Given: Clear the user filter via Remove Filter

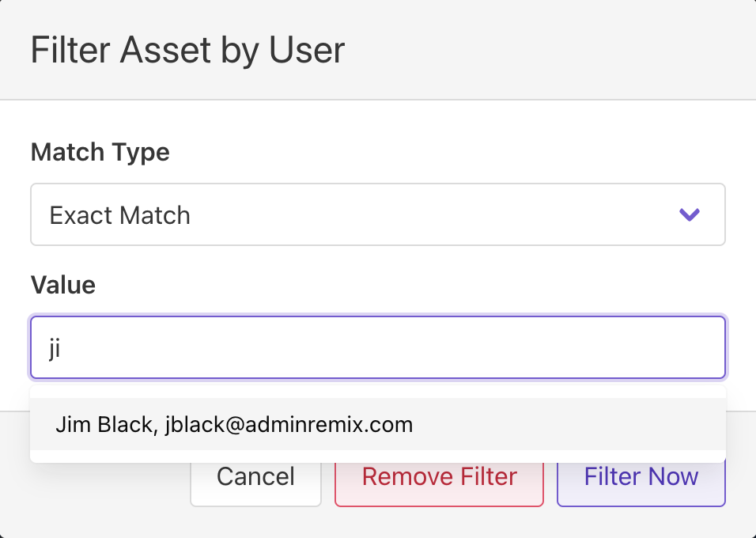Looking at the screenshot, I should coord(439,477).
